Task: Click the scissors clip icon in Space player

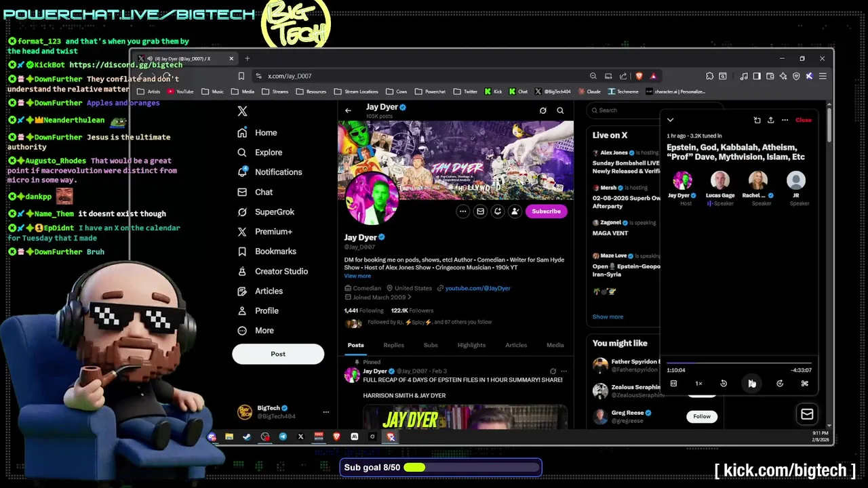Action: [x=804, y=384]
